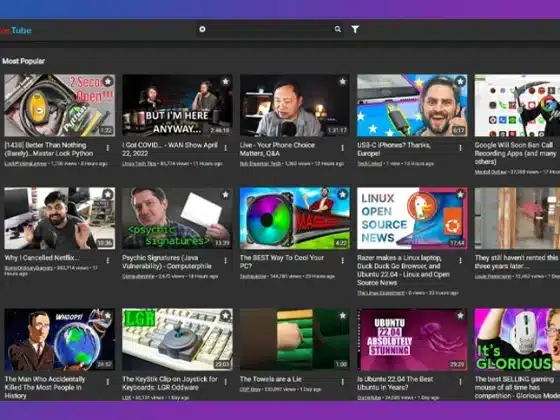Open options menu for USB-C iPhones video
This screenshot has height=420, width=560.
click(x=460, y=148)
